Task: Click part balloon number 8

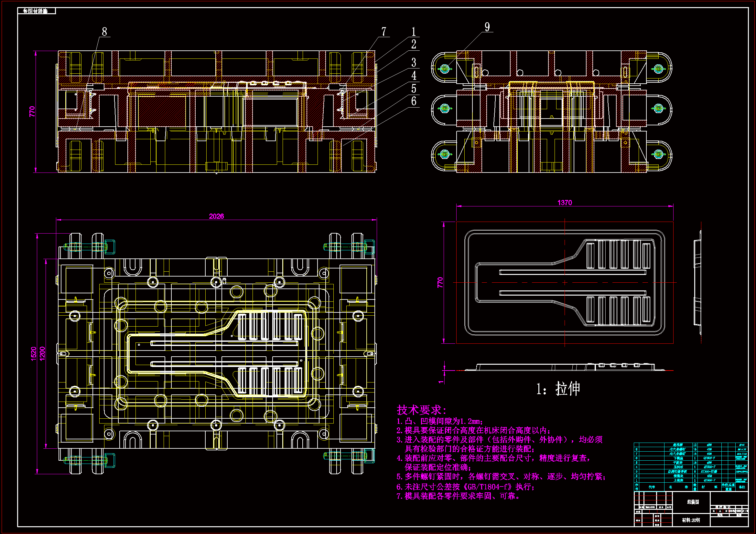Action: click(104, 32)
